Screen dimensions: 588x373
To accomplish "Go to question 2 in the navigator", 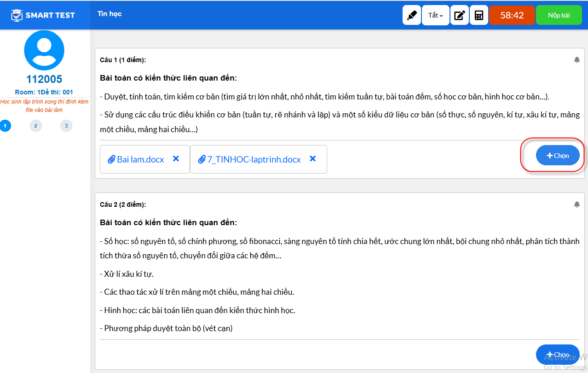I will pyautogui.click(x=35, y=126).
